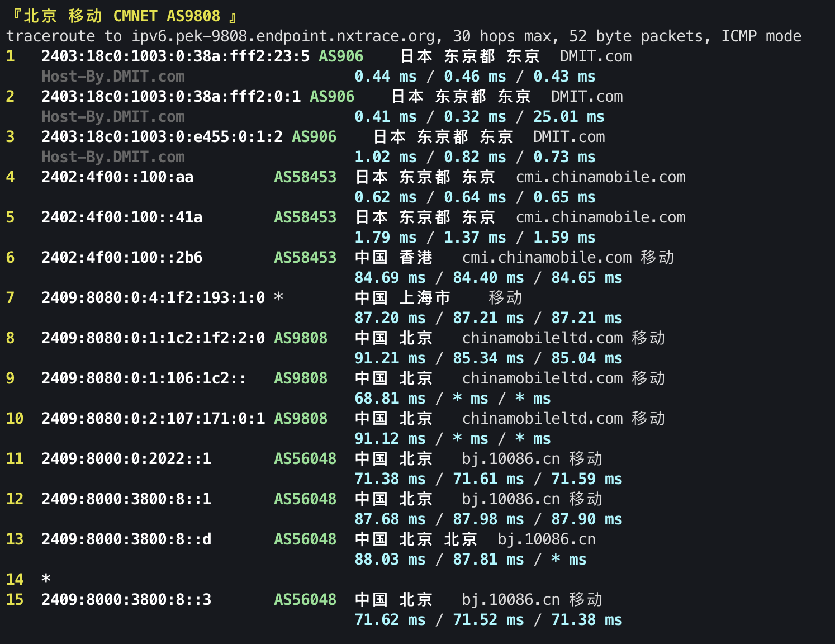Click chinamobileltd.com on hop 8
Viewport: 835px width, 644px height.
[542, 338]
